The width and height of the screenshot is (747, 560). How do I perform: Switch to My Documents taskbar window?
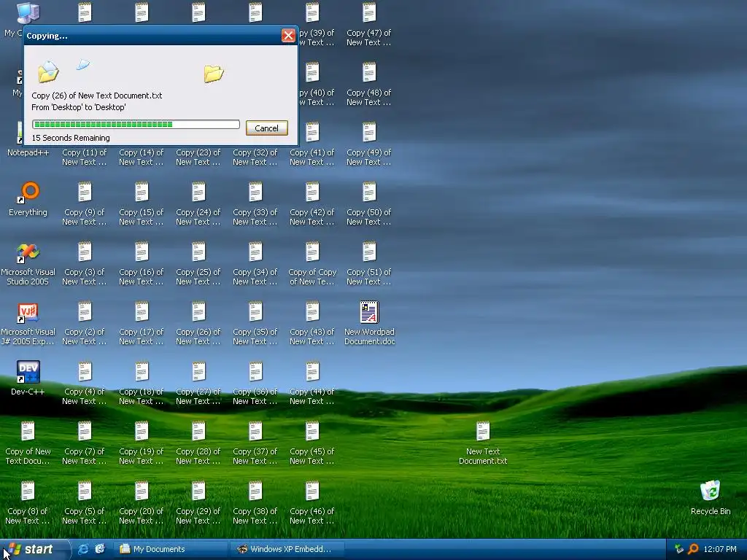pyautogui.click(x=171, y=549)
